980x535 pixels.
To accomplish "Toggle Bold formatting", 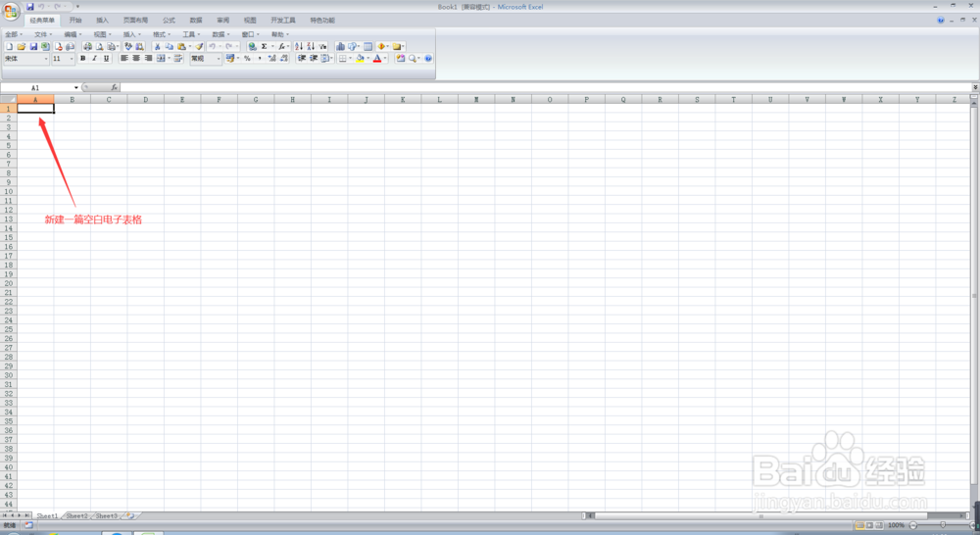I will tap(82, 58).
